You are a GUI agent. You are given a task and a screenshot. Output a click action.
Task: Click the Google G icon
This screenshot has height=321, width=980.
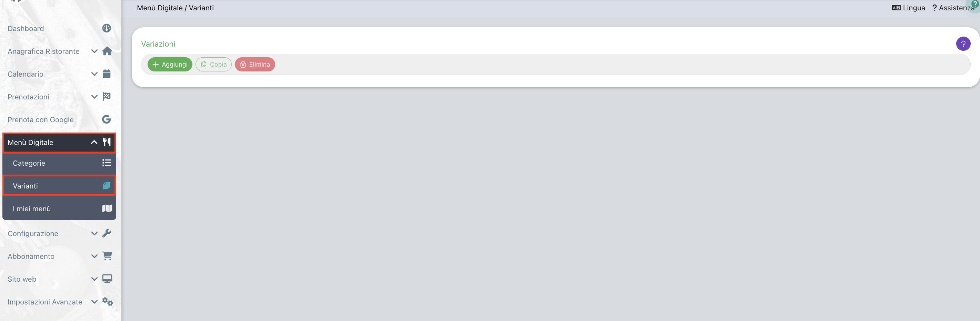click(107, 119)
